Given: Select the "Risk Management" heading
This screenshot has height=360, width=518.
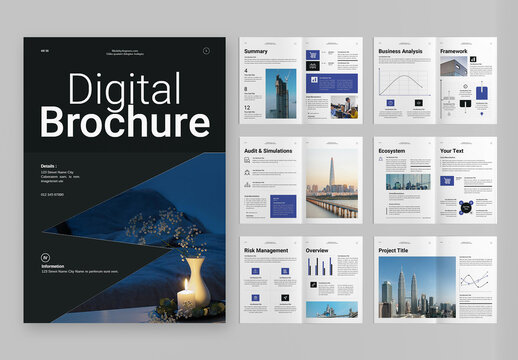Looking at the screenshot, I should [266, 251].
